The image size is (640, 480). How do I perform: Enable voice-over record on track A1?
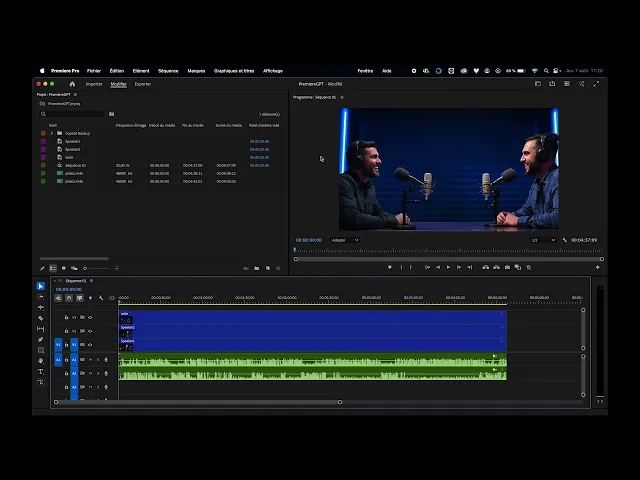106,360
